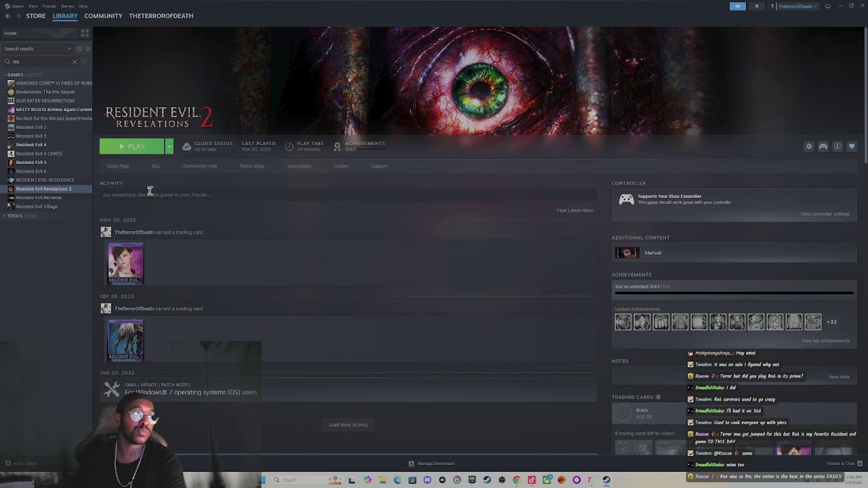Expand the TOOLS category

4,216
